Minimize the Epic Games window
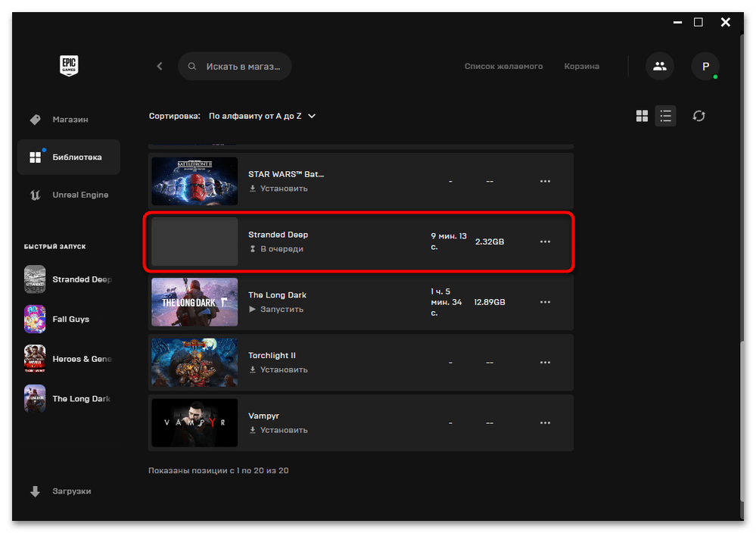This screenshot has width=756, height=533. 677,22
